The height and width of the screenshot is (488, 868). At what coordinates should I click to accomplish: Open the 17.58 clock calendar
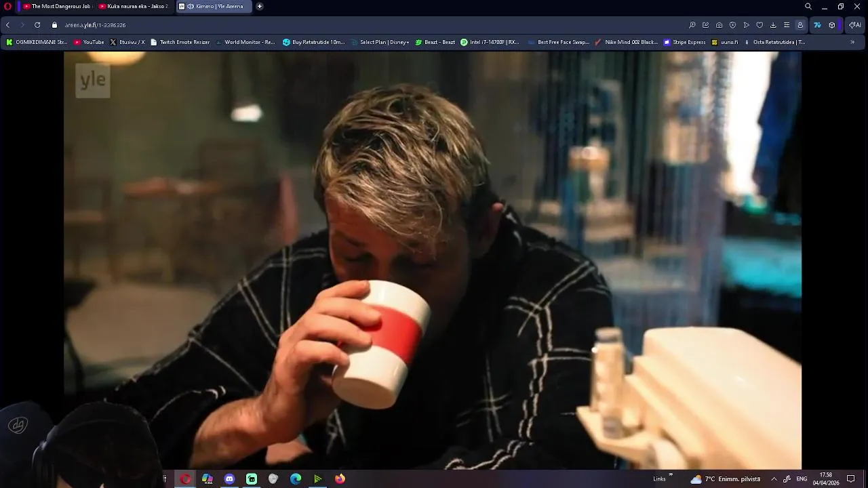825,479
